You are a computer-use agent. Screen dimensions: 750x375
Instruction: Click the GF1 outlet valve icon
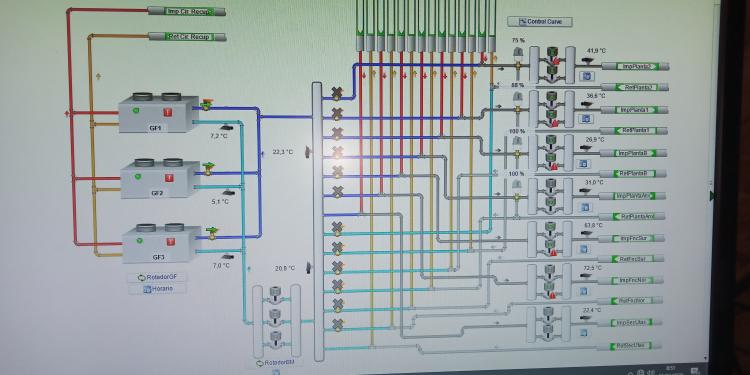pyautogui.click(x=206, y=104)
